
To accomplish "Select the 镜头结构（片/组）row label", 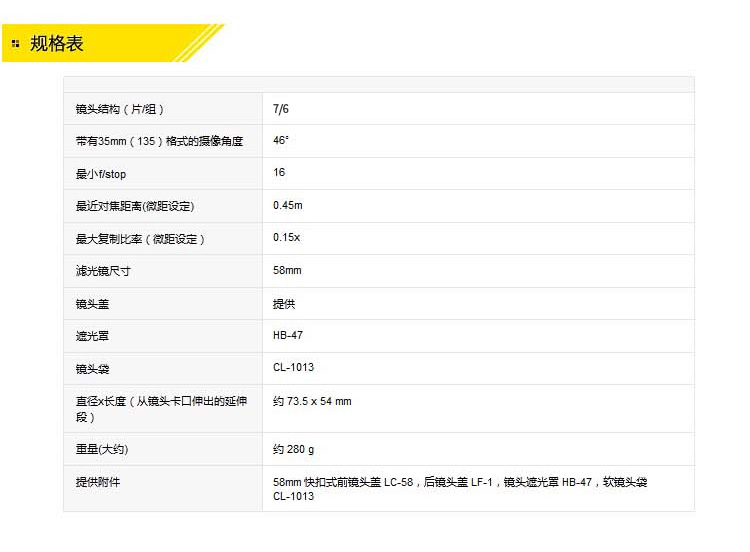I will pyautogui.click(x=120, y=109).
